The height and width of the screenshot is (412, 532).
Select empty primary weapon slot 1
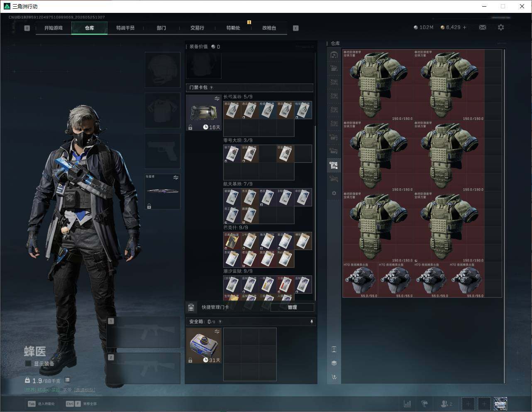(144, 333)
